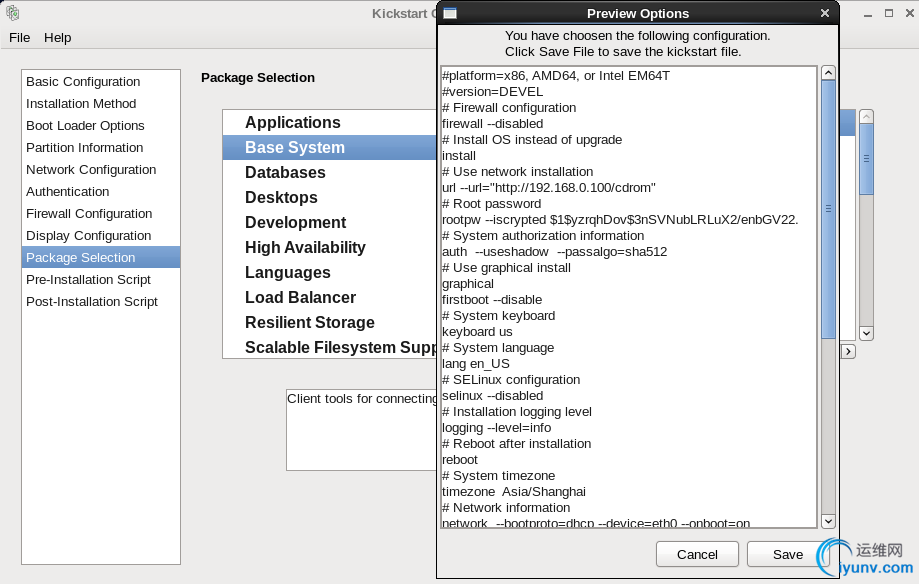This screenshot has width=919, height=584.
Task: Click the 'auth --useshadow' line
Action: (554, 252)
